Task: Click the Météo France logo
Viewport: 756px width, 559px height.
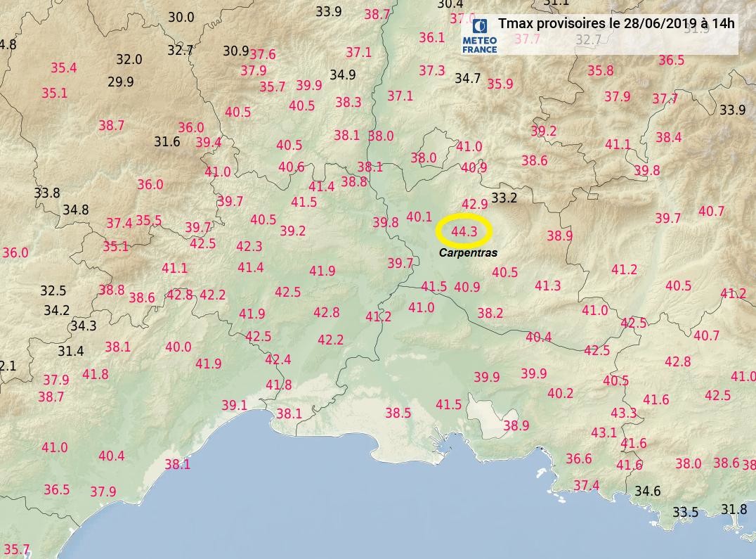Action: click(479, 36)
